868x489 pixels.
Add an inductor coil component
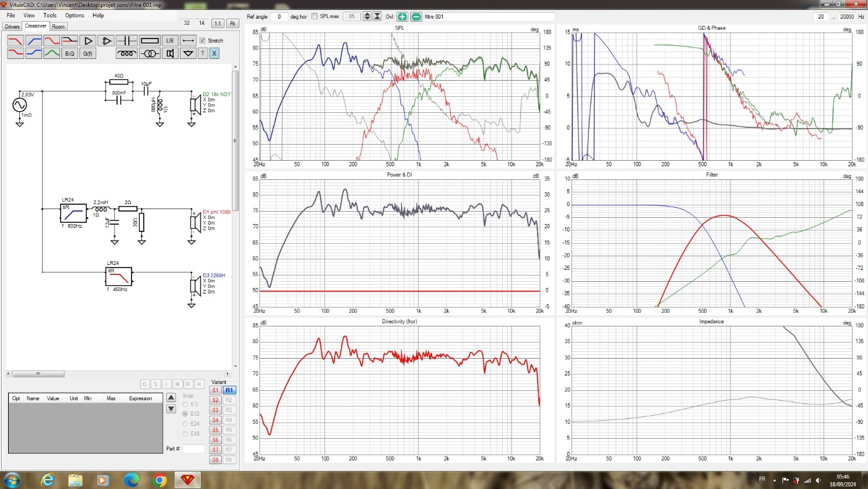127,54
